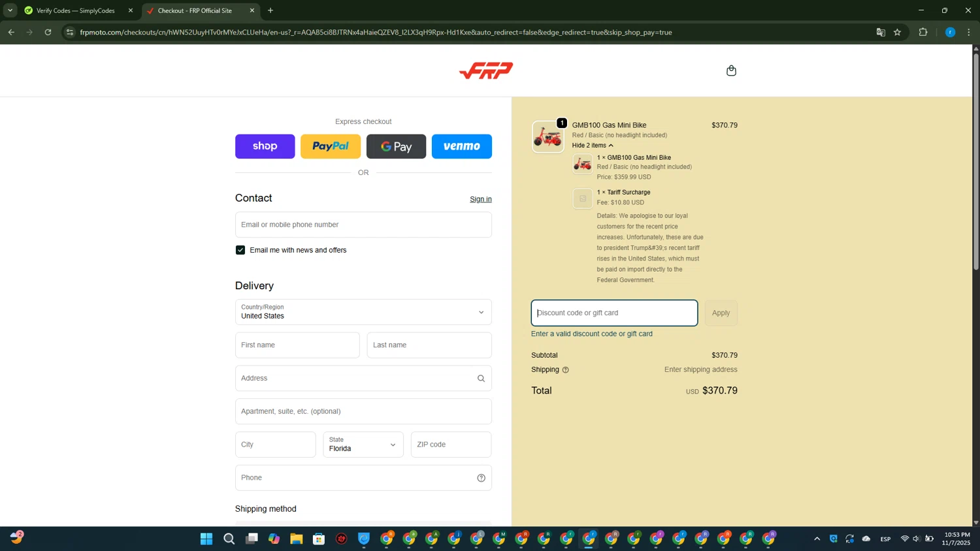
Task: Close the Verify Codes SimplyCodes tab
Action: point(131,10)
